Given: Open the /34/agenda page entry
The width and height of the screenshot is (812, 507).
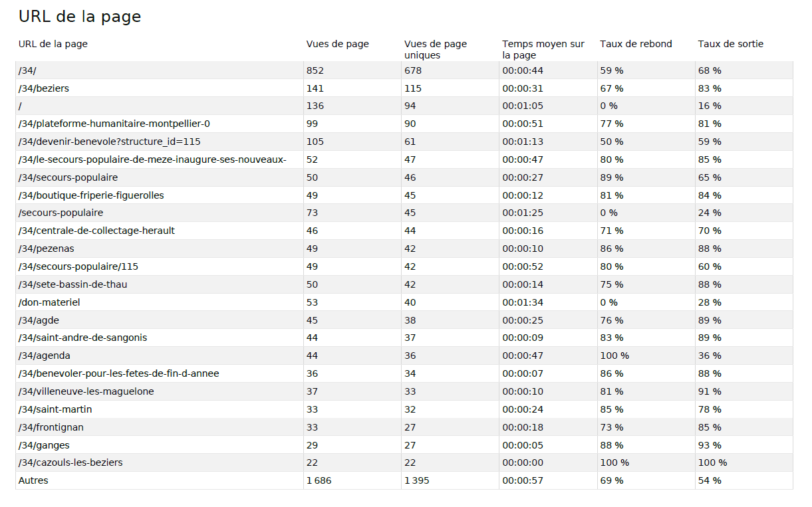Looking at the screenshot, I should (x=45, y=355).
